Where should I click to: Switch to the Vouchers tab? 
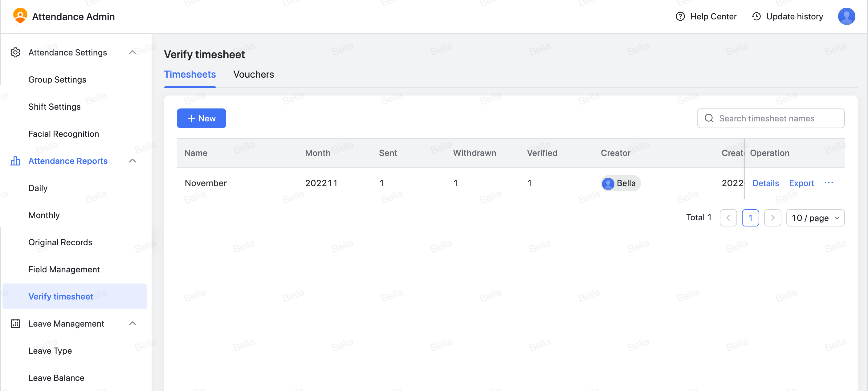[253, 75]
